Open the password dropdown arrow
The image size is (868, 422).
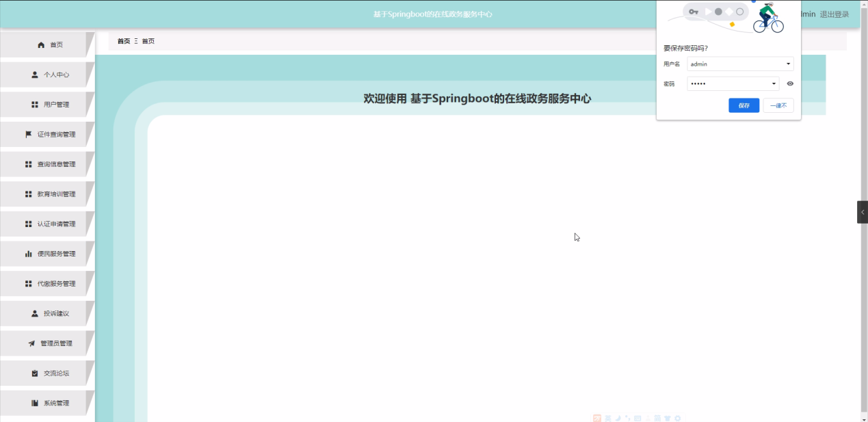(x=774, y=83)
